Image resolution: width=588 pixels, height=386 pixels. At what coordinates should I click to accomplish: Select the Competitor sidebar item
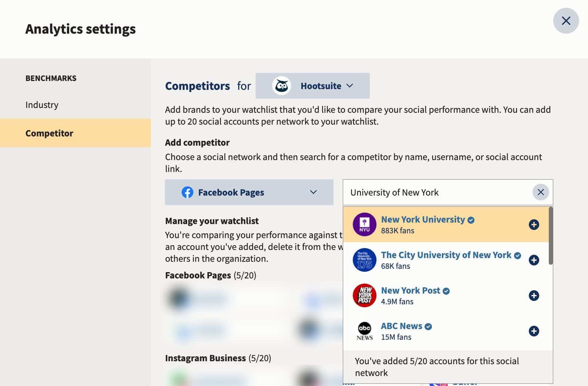(x=75, y=133)
